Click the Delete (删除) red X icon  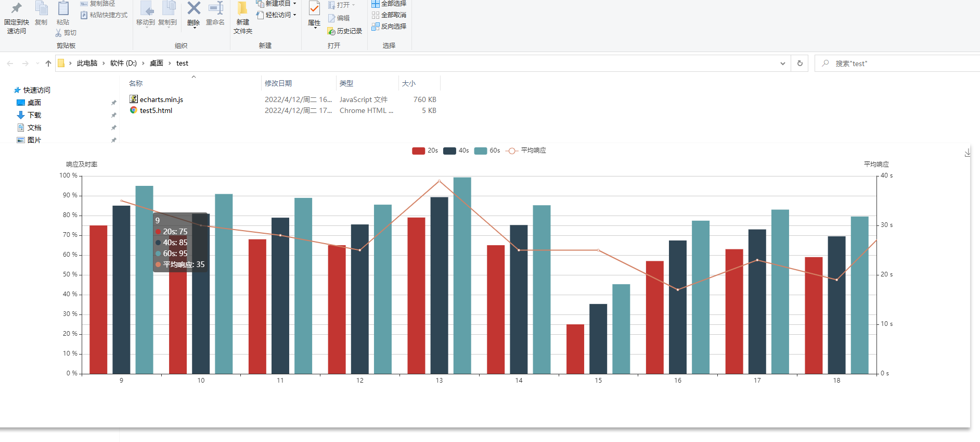(194, 8)
